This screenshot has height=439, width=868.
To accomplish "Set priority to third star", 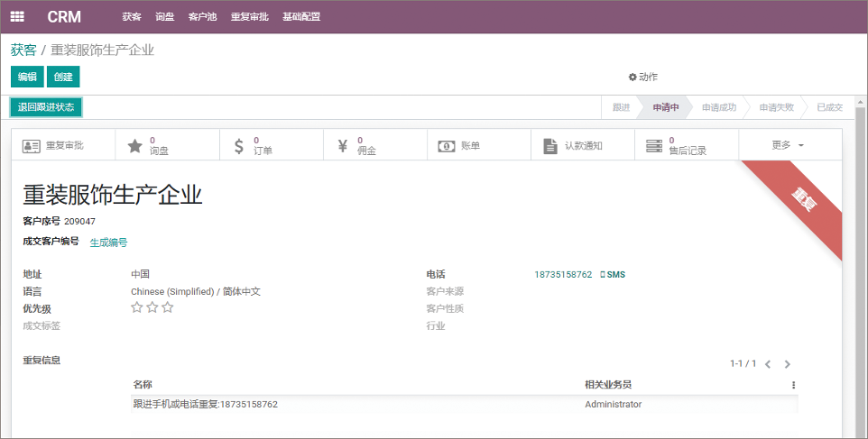I will point(168,307).
